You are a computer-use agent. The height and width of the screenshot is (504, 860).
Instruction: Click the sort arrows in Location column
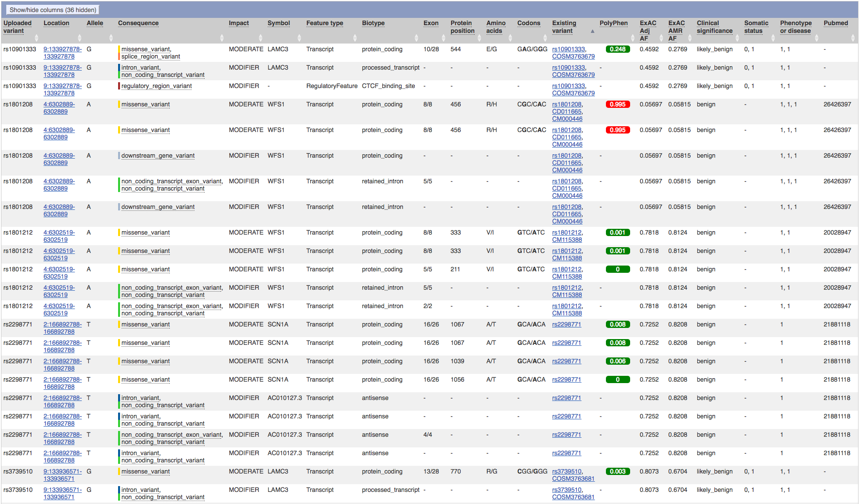pyautogui.click(x=80, y=38)
